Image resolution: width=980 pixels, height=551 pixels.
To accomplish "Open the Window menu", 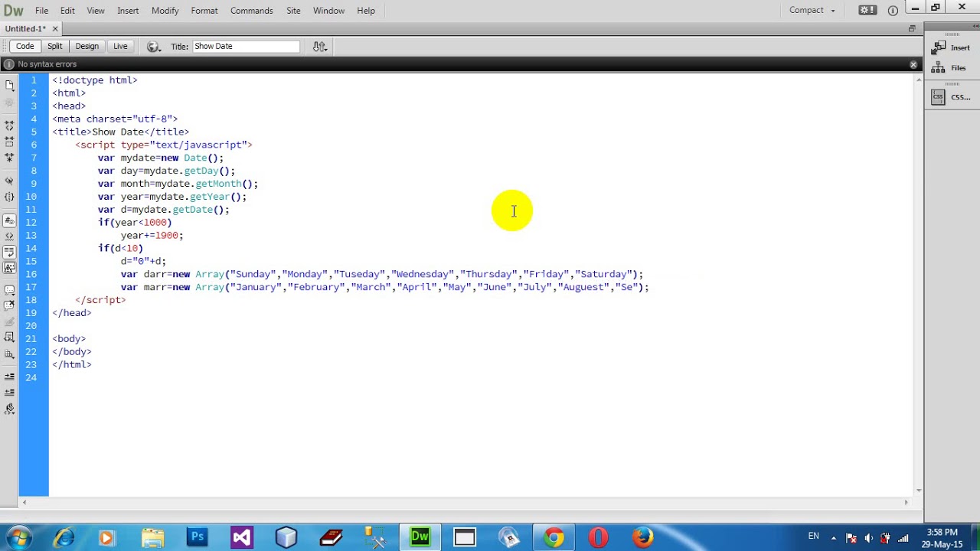I will pyautogui.click(x=328, y=11).
